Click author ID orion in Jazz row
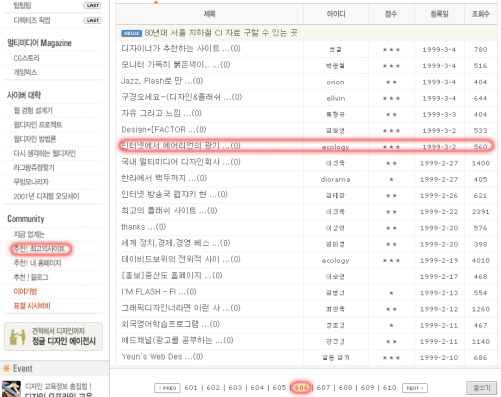This screenshot has height=397, width=501. (335, 82)
